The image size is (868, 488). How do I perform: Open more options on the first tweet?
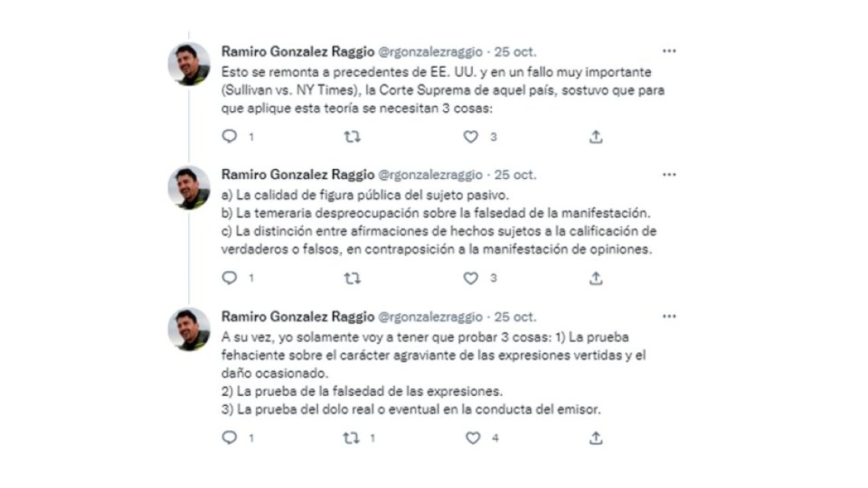point(669,51)
